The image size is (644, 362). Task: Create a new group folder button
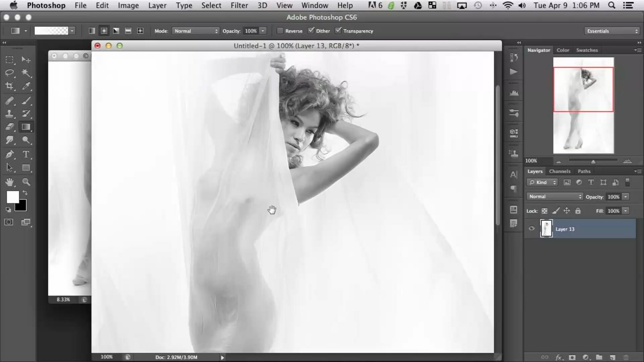pyautogui.click(x=599, y=358)
